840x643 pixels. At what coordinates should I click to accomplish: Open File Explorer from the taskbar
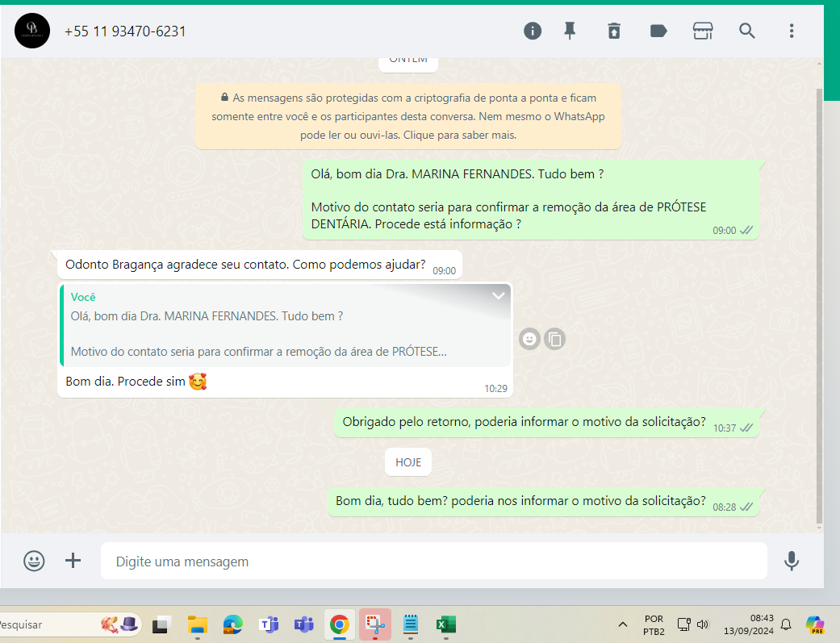point(197,624)
